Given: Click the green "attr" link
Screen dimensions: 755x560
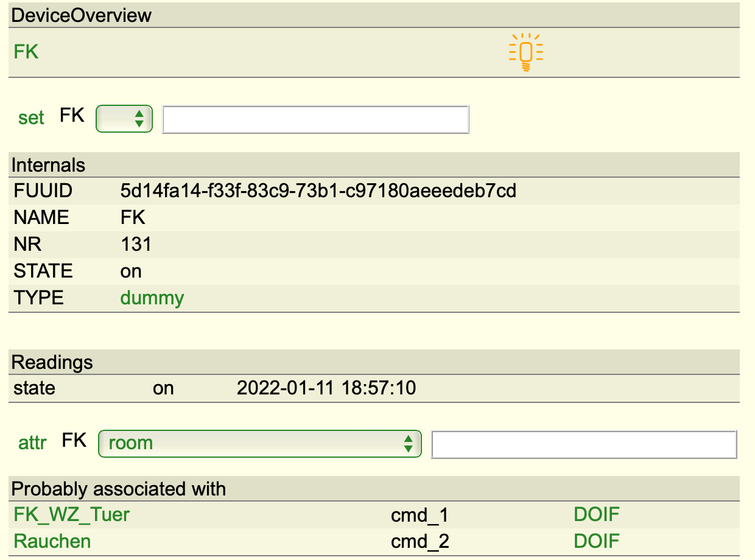Looking at the screenshot, I should [32, 443].
